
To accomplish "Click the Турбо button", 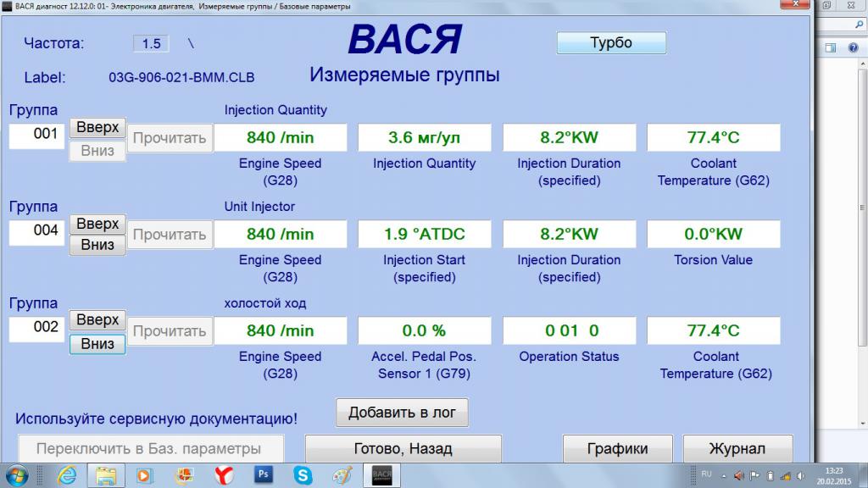I will (x=611, y=42).
